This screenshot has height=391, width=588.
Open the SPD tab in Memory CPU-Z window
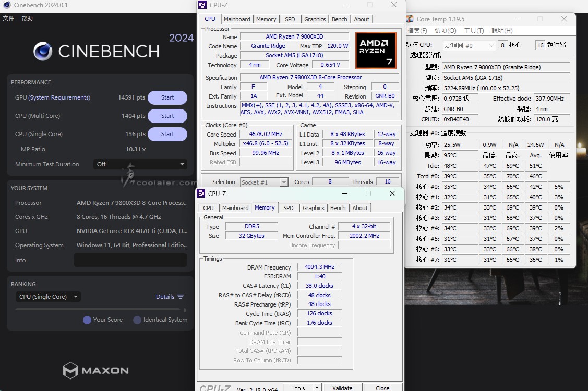[x=288, y=208]
